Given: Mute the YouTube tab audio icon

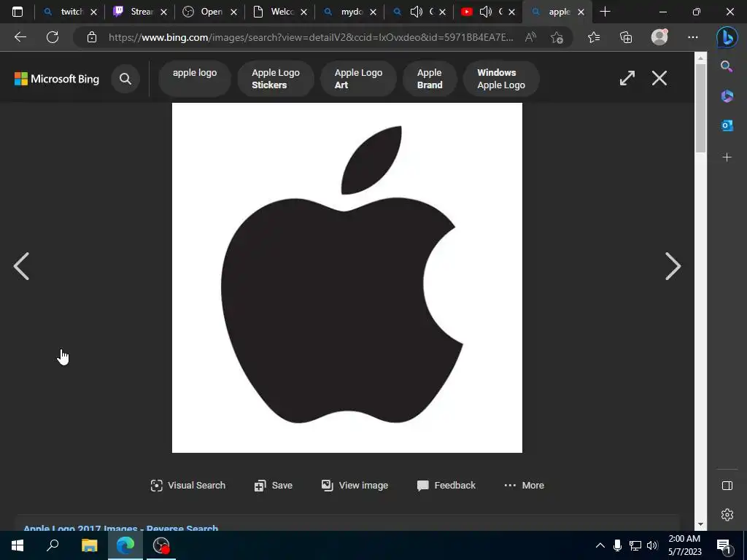Looking at the screenshot, I should coord(485,12).
